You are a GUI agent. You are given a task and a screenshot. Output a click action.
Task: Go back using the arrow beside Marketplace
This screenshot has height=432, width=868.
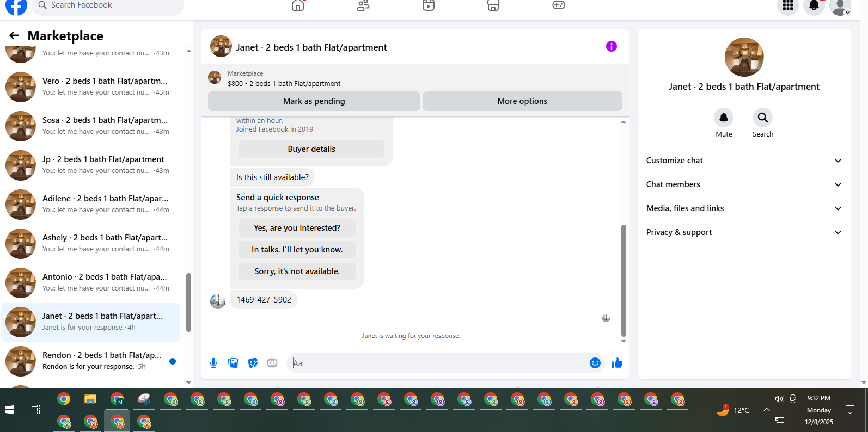(x=14, y=36)
